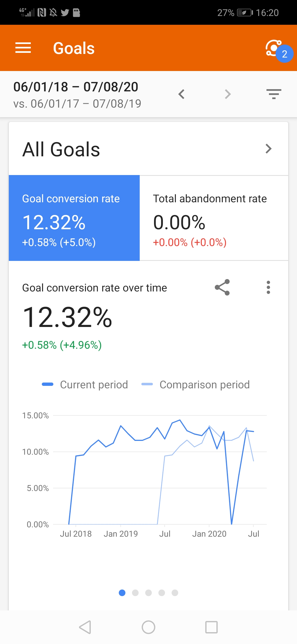The width and height of the screenshot is (297, 644).
Task: Open the hamburger navigation menu
Action: 23,48
